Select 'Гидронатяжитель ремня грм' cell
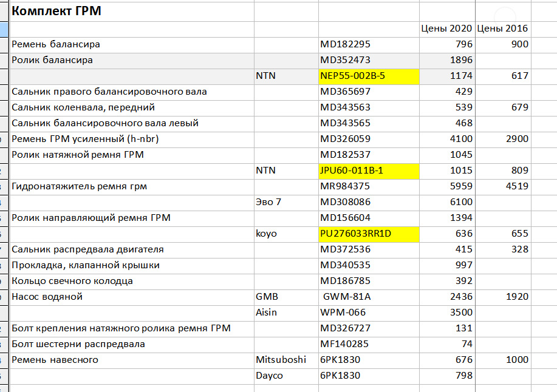Viewport: 557px width, 392px height. [132, 187]
